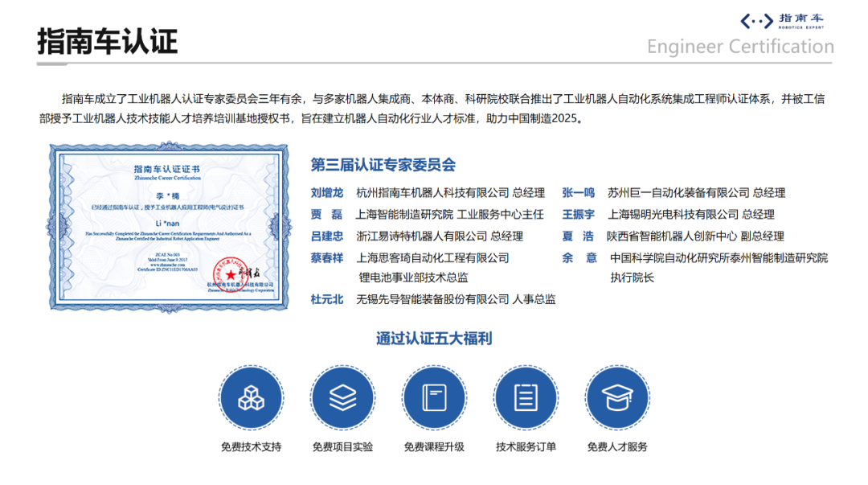Image resolution: width=868 pixels, height=485 pixels.
Task: Click committee member name 刘增龙
Action: point(326,193)
